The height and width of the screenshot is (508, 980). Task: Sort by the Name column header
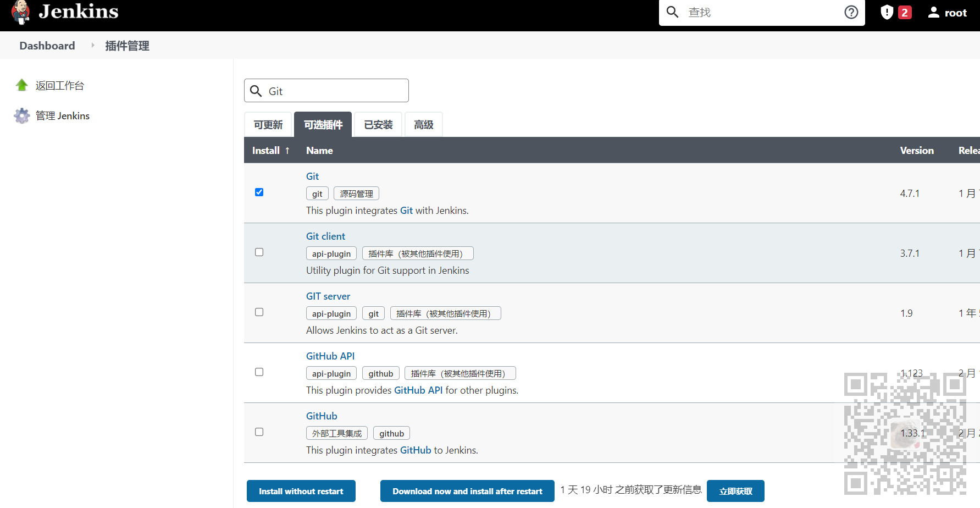319,150
